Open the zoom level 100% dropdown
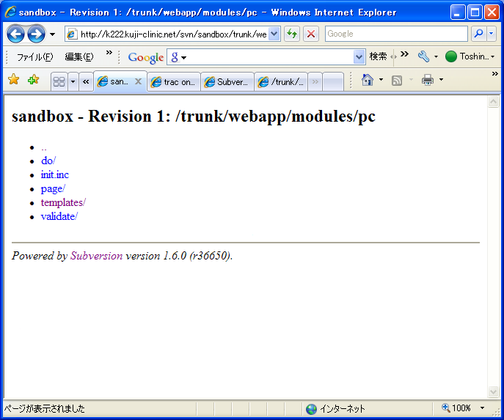This screenshot has width=504, height=420. [482, 408]
